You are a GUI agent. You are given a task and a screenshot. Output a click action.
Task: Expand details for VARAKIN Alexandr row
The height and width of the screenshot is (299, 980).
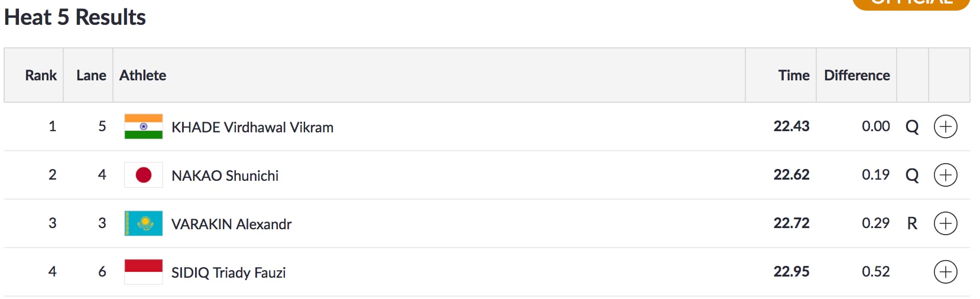pyautogui.click(x=945, y=223)
